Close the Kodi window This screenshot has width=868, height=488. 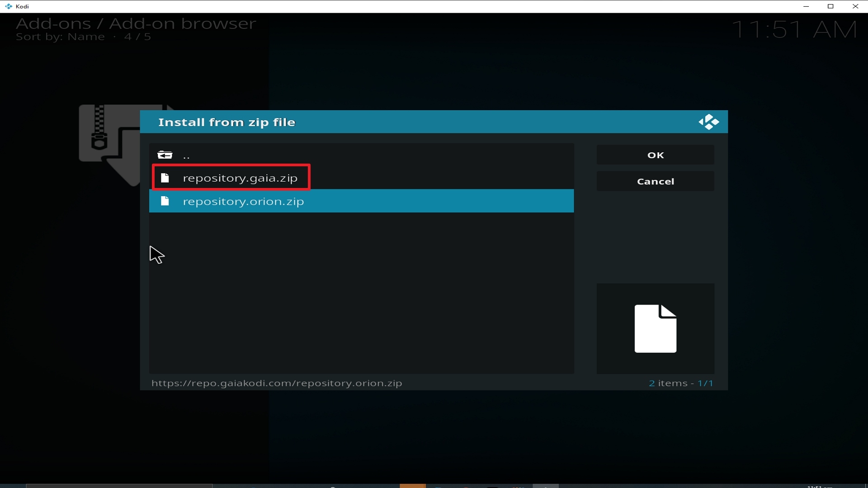855,6
